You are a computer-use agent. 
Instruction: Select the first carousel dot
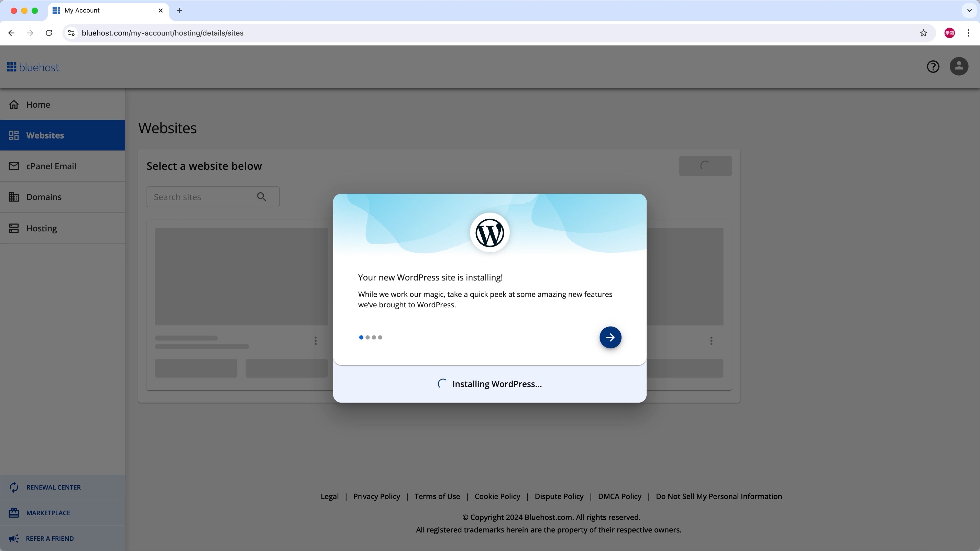point(361,337)
